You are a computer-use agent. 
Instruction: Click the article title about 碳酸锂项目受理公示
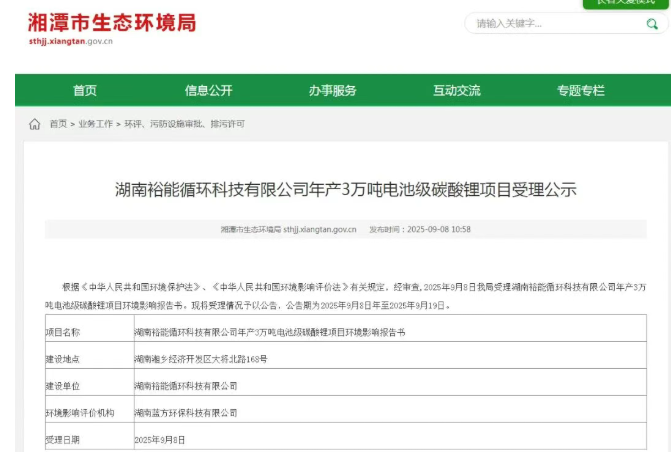(346, 188)
